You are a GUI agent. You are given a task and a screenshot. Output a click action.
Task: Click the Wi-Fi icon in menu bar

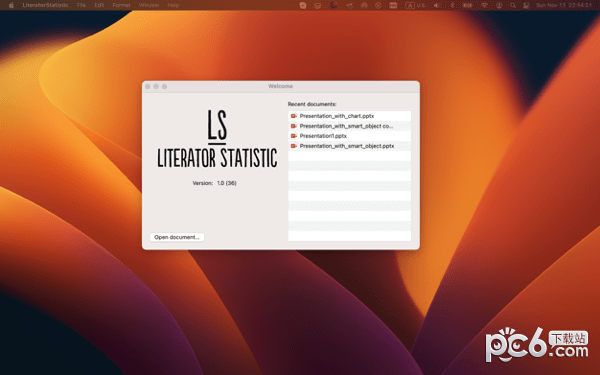point(484,5)
